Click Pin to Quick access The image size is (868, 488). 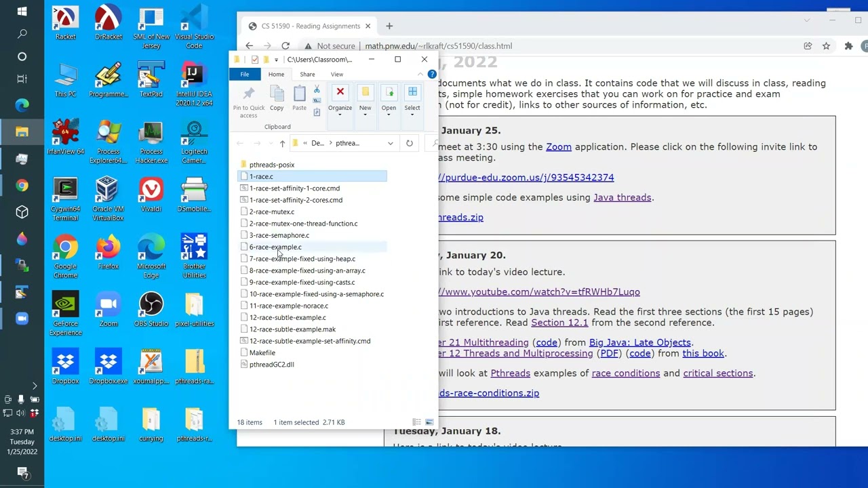click(248, 102)
